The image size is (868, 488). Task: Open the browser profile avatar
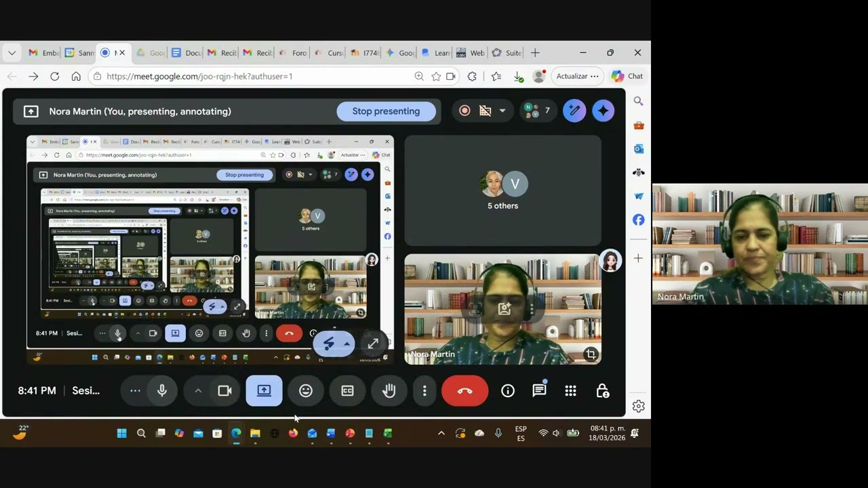(x=539, y=77)
